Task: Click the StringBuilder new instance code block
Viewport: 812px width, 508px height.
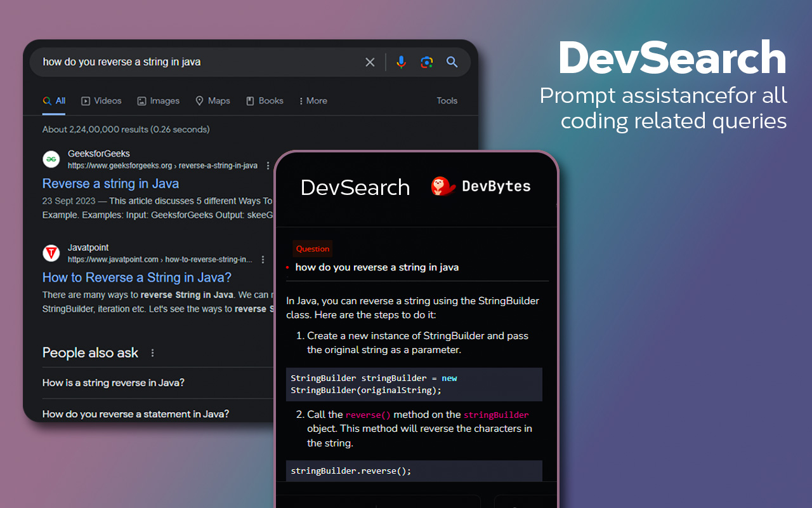Action: [414, 384]
